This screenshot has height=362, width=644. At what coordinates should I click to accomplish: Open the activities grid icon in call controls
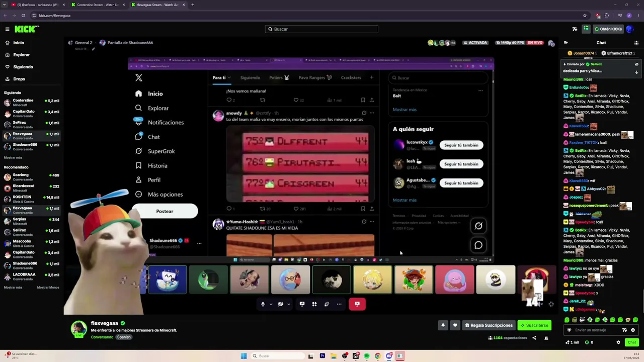314,304
